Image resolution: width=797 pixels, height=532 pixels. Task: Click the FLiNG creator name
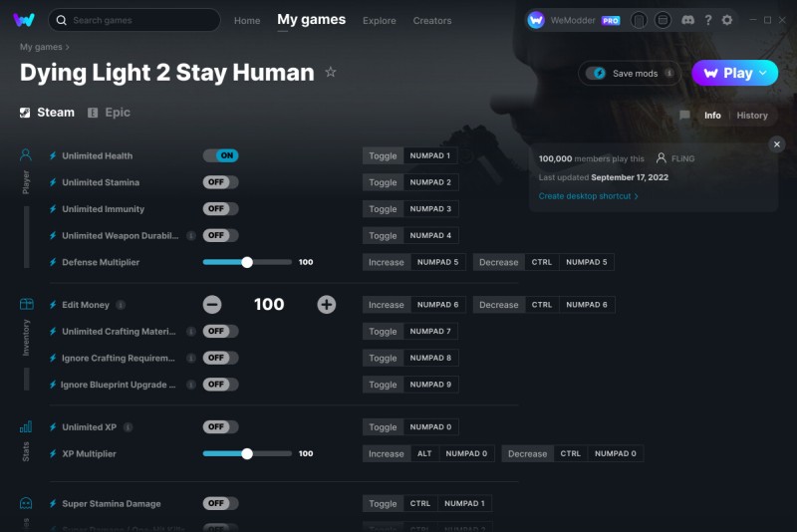682,158
